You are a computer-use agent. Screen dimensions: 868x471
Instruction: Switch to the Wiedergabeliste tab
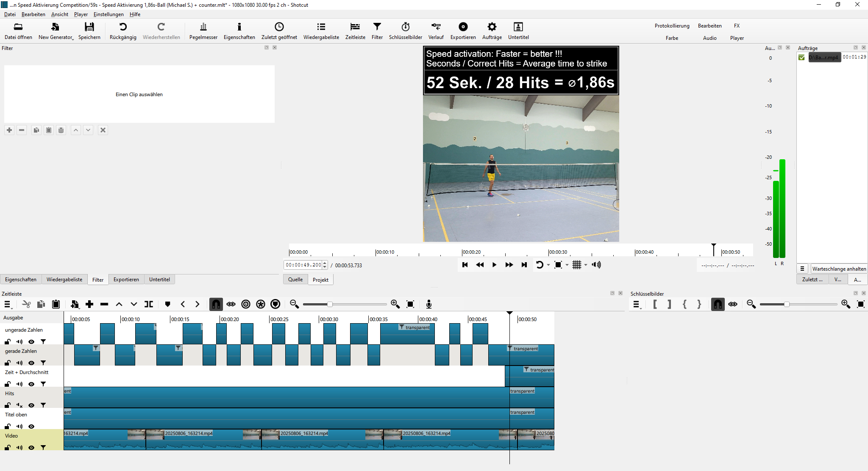(64, 280)
